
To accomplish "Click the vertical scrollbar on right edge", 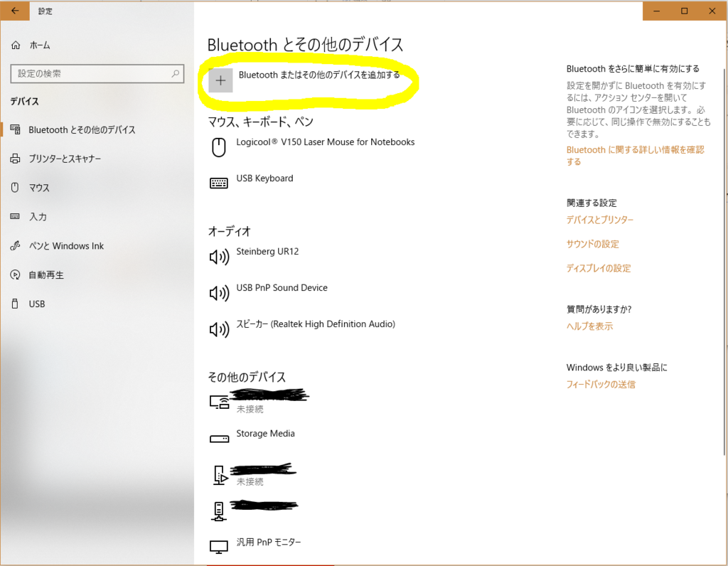I will point(724,262).
